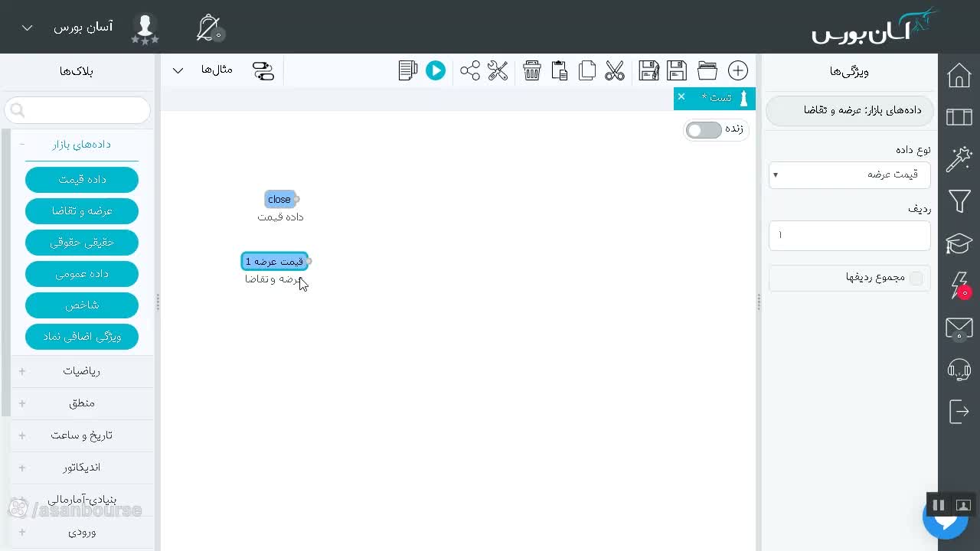Select the close داده قیمت block
Viewport: 980px width, 551px height.
click(x=279, y=199)
